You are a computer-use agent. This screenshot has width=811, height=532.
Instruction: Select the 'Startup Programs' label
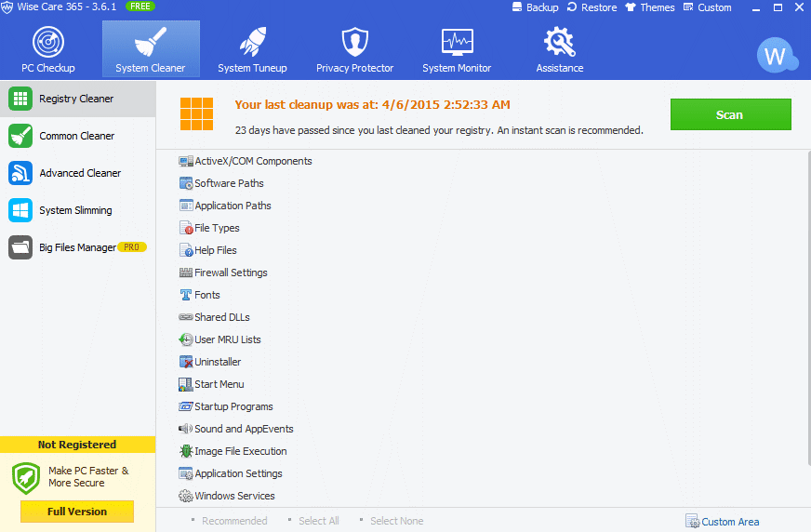coord(233,406)
